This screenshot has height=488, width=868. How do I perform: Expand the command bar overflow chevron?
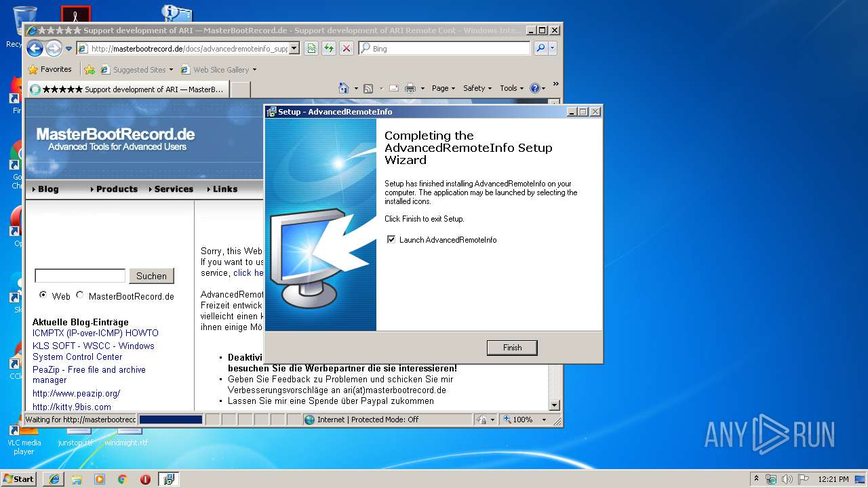556,84
